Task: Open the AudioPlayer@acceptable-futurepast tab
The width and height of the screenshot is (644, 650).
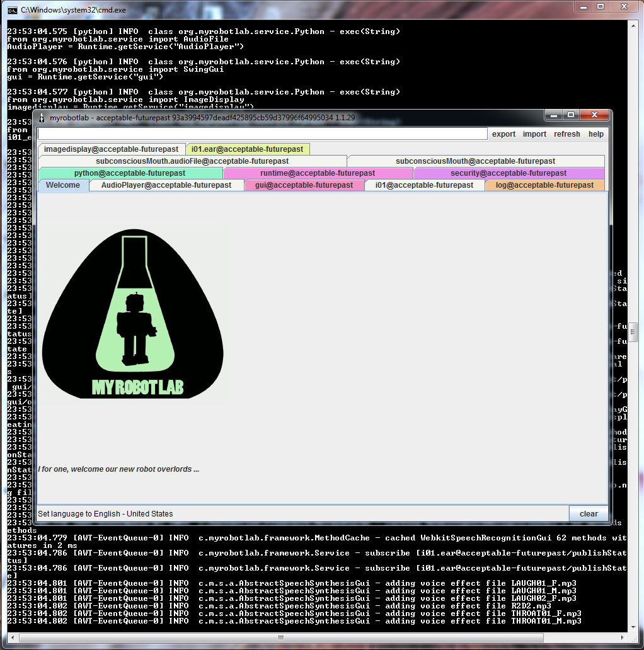Action: (x=166, y=185)
